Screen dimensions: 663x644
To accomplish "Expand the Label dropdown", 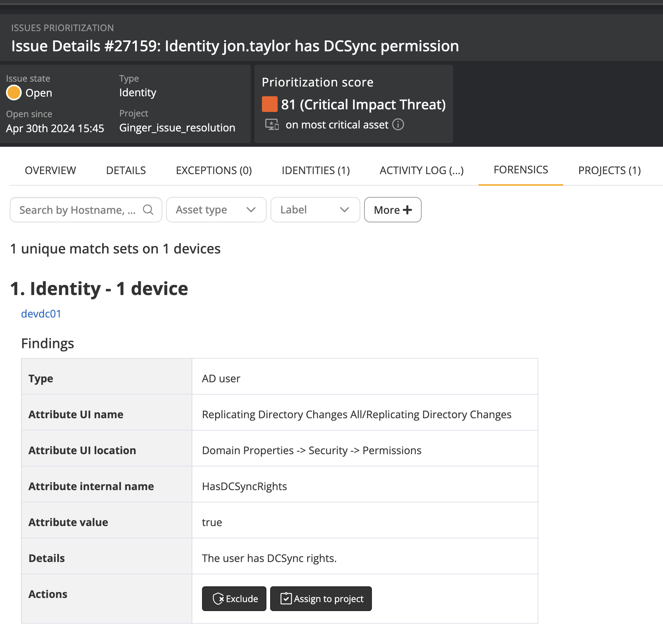I will pyautogui.click(x=315, y=210).
